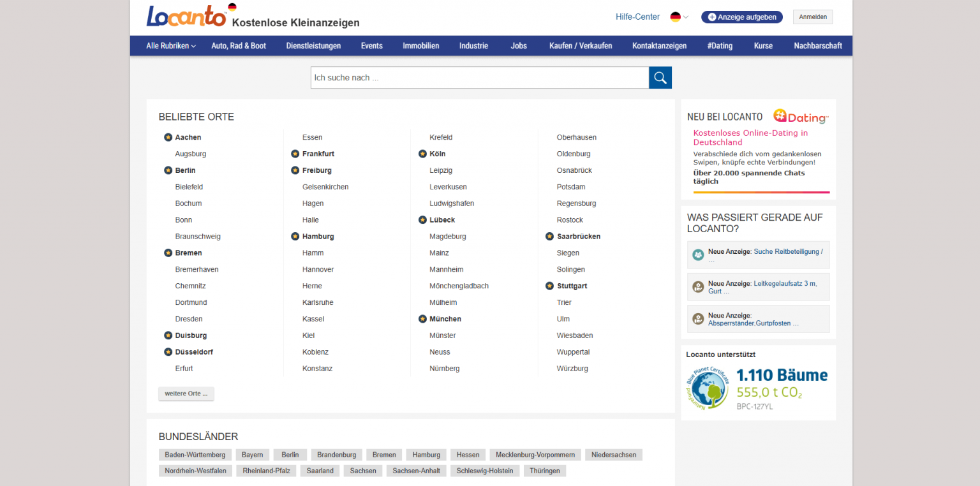Select the Nordrhein-Westfalen state tag
Viewport: 980px width, 486px height.
(195, 471)
